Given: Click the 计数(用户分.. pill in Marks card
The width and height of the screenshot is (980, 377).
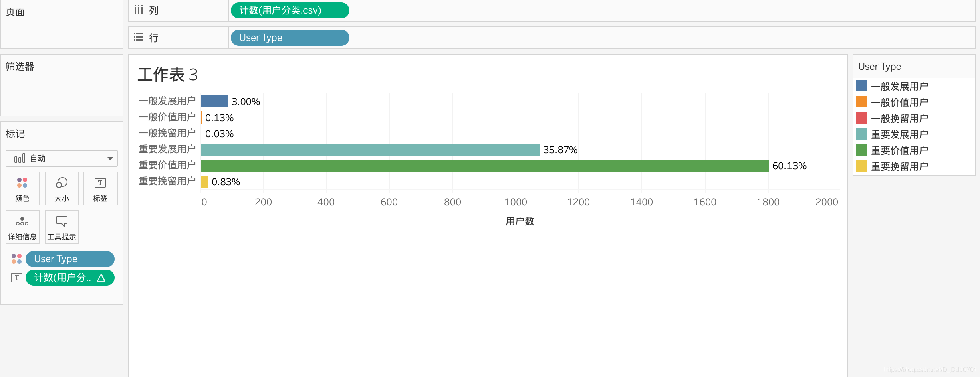Looking at the screenshot, I should coord(70,278).
